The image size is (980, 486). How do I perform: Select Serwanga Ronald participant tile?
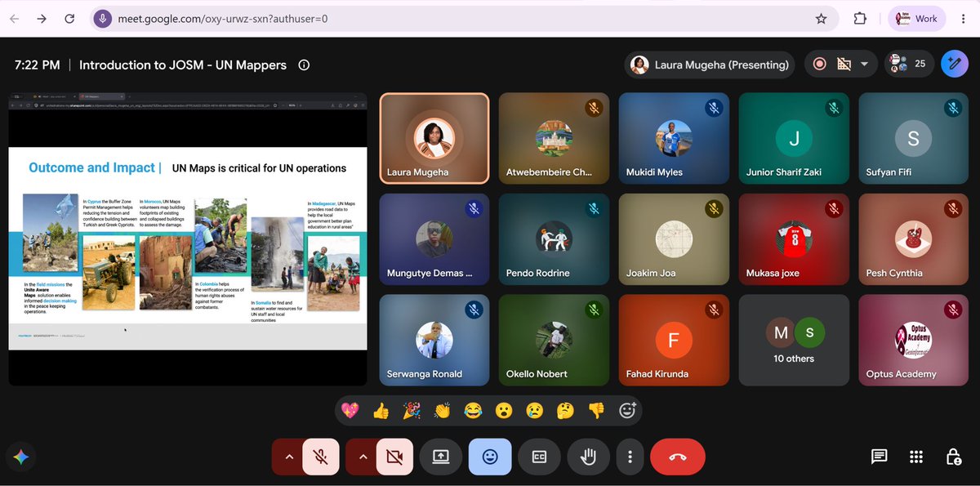pyautogui.click(x=434, y=340)
